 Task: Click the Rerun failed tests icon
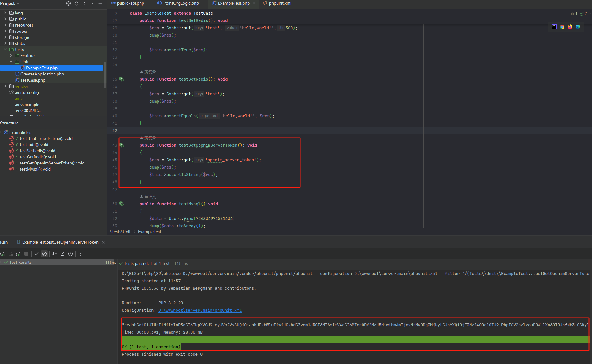tap(11, 254)
